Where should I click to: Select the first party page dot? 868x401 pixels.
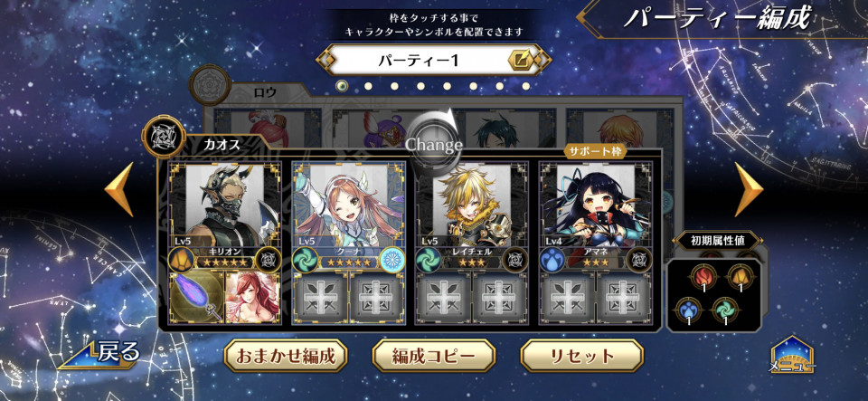point(342,86)
